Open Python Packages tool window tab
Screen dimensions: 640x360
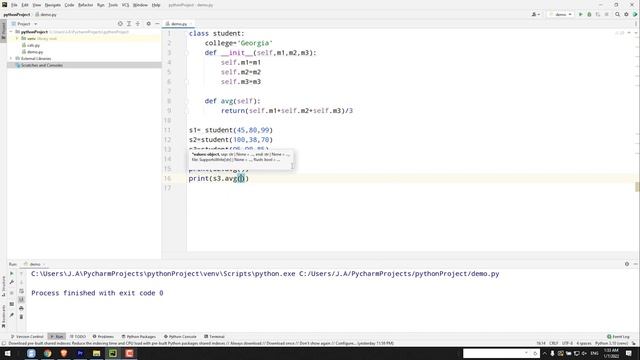(x=138, y=337)
